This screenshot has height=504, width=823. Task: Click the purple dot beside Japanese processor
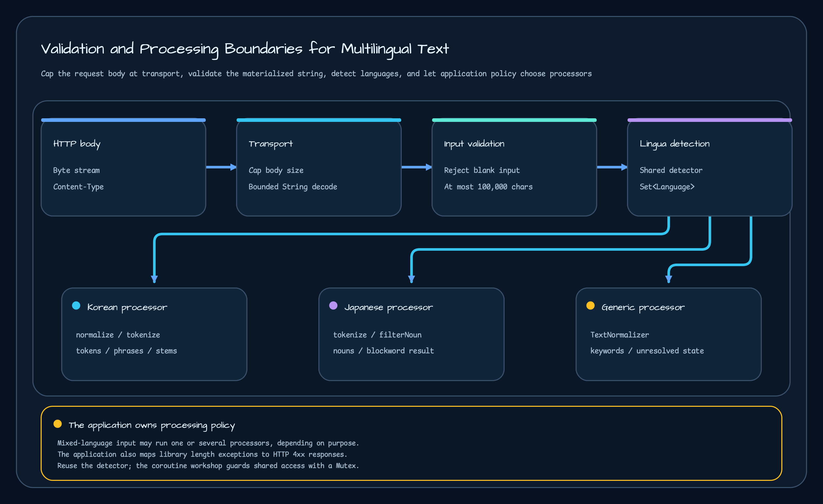click(x=333, y=305)
